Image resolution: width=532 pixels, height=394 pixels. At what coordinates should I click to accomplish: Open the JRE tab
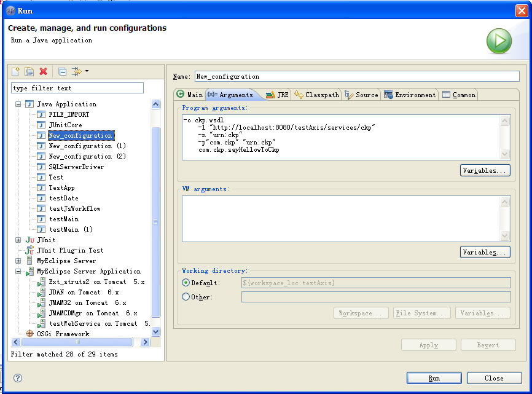(x=277, y=95)
